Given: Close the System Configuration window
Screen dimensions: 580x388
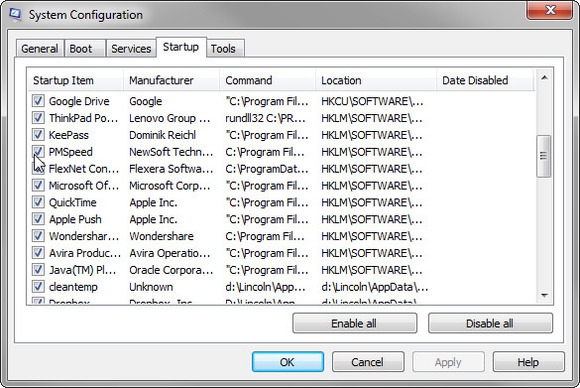Looking at the screenshot, I should [x=550, y=10].
